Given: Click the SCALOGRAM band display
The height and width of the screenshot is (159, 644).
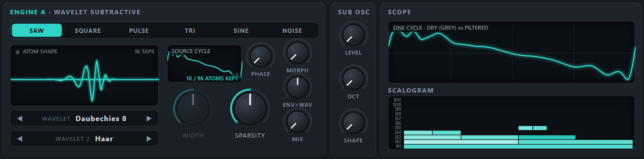Looking at the screenshot, I should pyautogui.click(x=512, y=123).
